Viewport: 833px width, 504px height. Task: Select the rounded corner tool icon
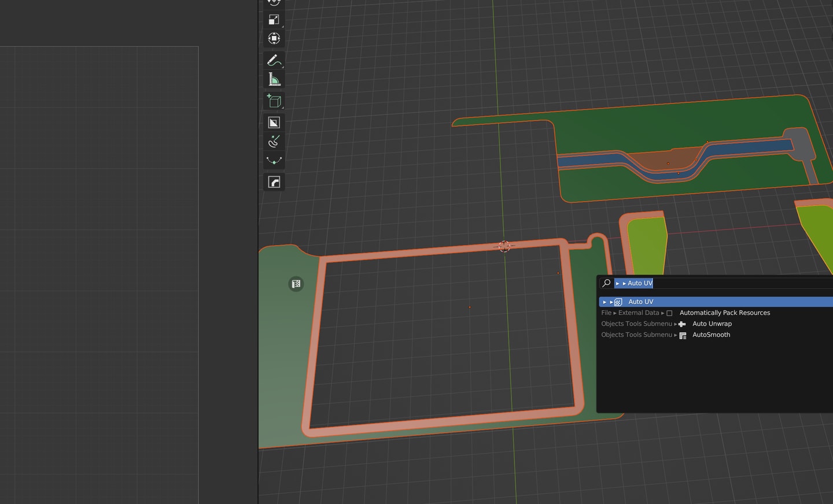pyautogui.click(x=274, y=182)
